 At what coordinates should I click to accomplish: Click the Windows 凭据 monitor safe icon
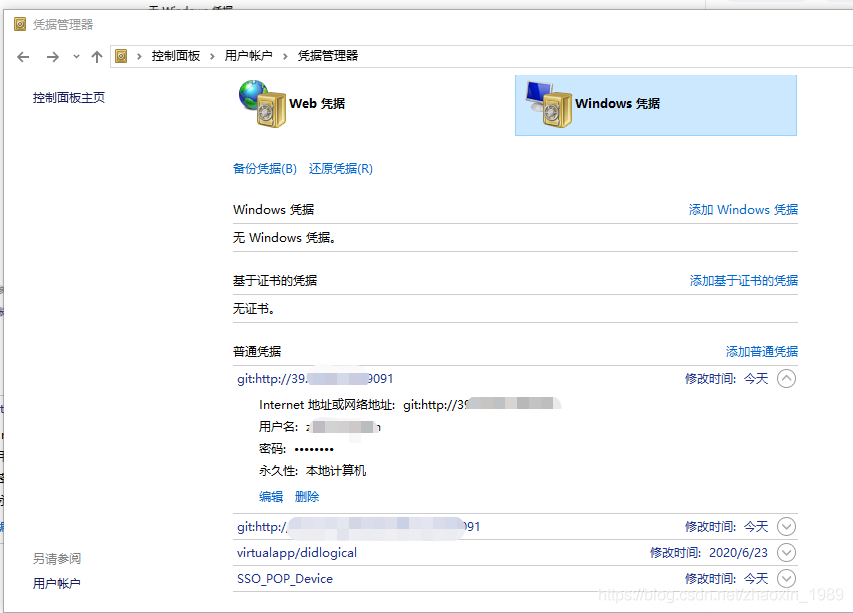[x=549, y=104]
